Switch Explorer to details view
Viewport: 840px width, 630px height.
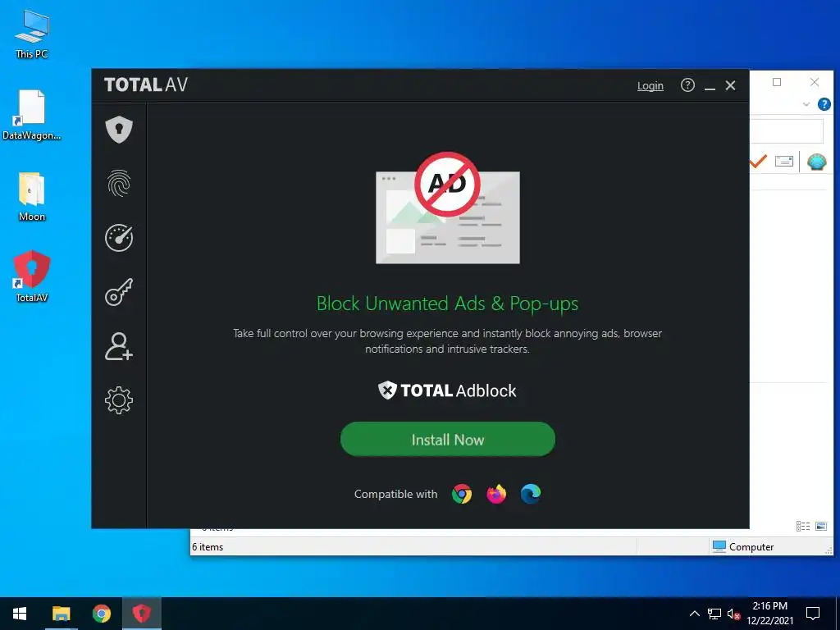pos(802,526)
